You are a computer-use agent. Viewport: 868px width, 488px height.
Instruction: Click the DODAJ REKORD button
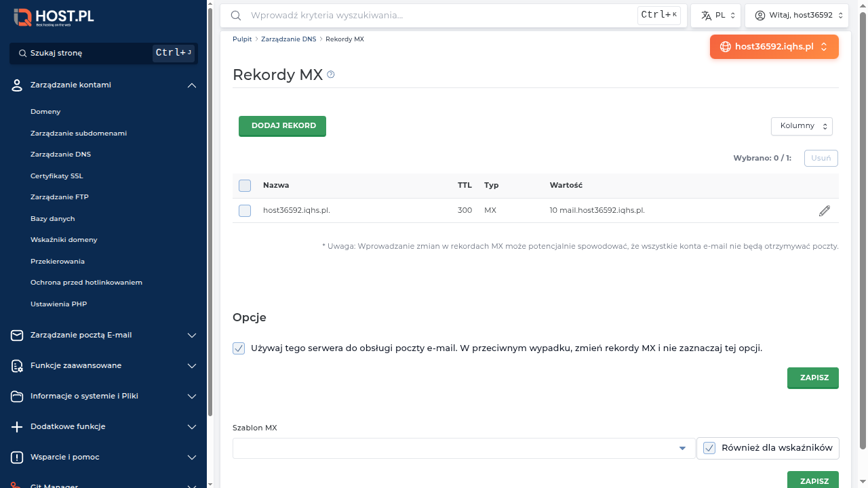tap(282, 126)
